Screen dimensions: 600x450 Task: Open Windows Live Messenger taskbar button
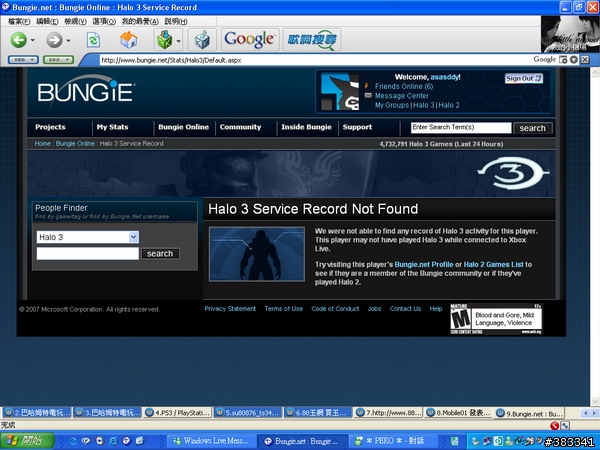212,441
